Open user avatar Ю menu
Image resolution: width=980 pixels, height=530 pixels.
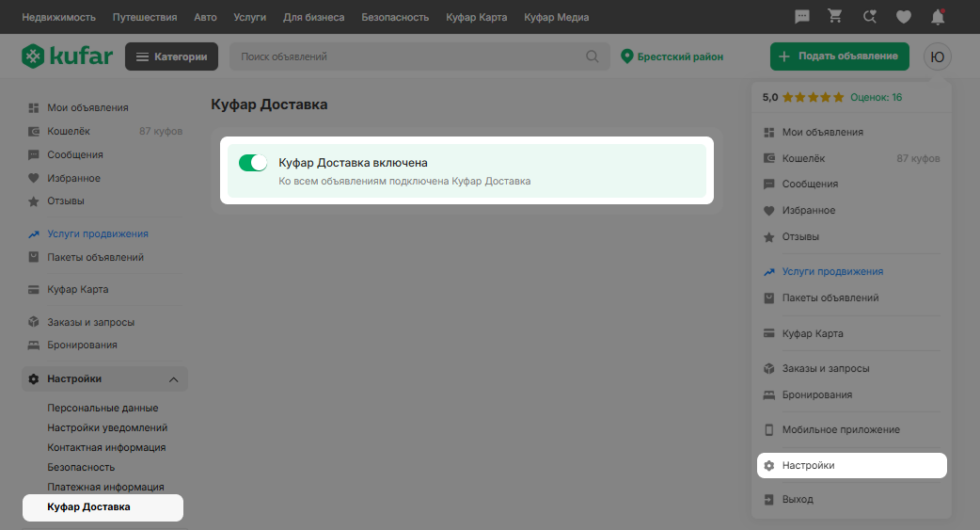(938, 56)
